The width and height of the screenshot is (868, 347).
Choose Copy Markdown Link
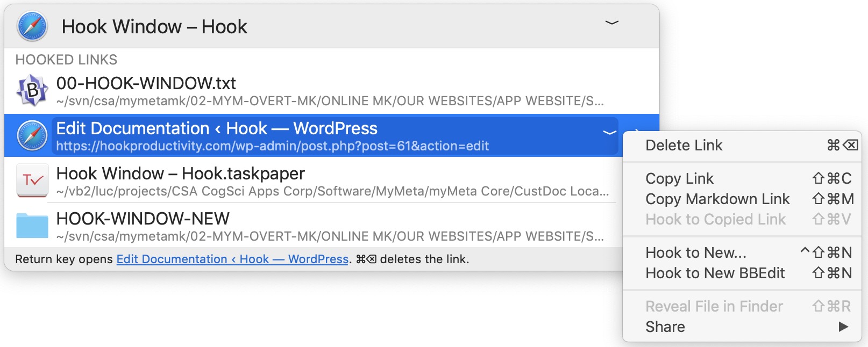coord(717,199)
